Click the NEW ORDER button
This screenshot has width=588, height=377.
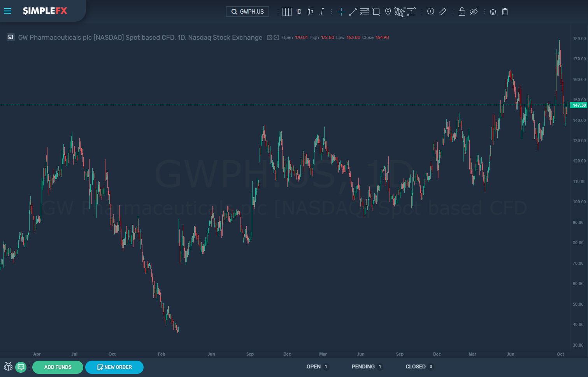coord(114,367)
